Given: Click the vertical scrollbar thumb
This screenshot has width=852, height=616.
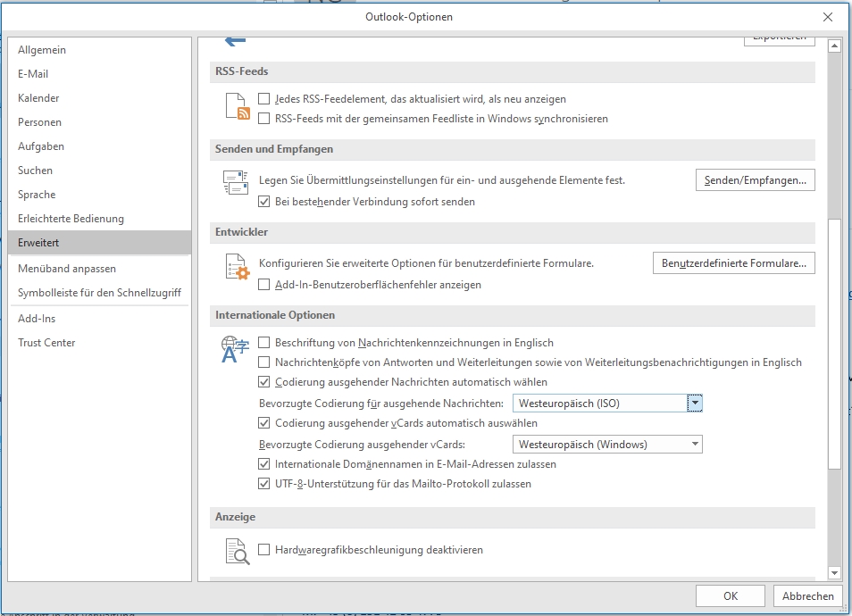Looking at the screenshot, I should tap(835, 344).
